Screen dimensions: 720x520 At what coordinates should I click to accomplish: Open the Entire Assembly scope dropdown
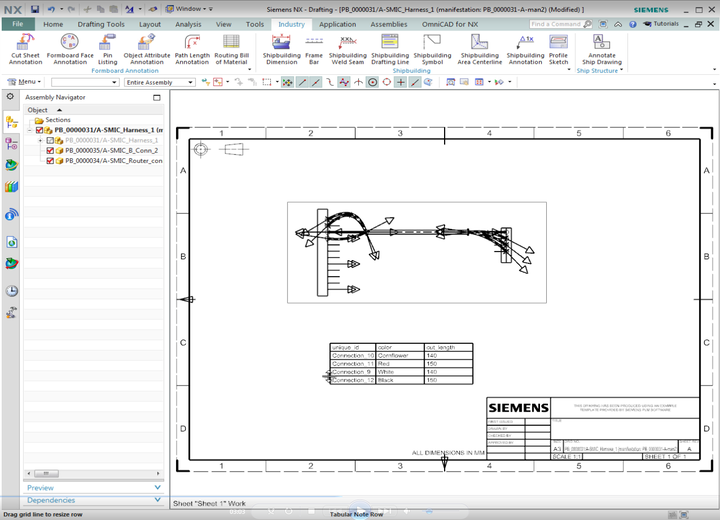pyautogui.click(x=160, y=82)
